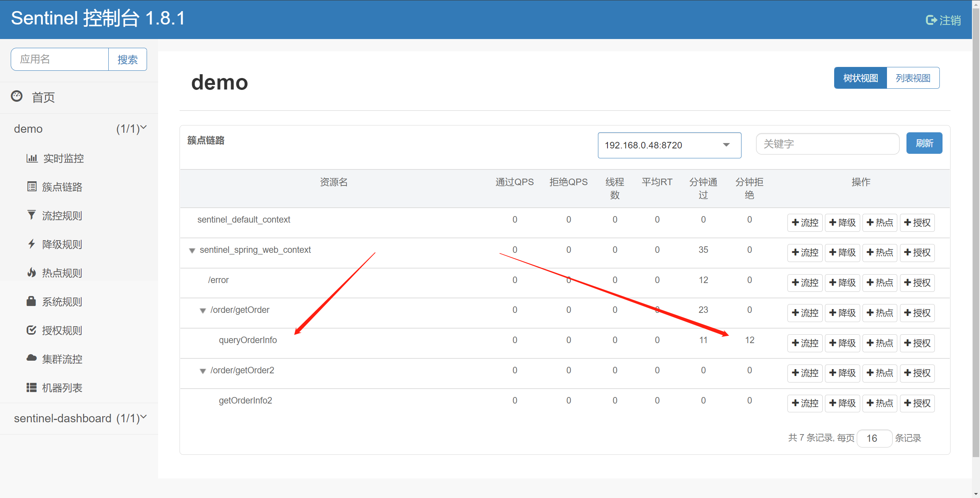Open 降级规则 lightning bolt entry
This screenshot has height=498, width=980.
(32, 244)
